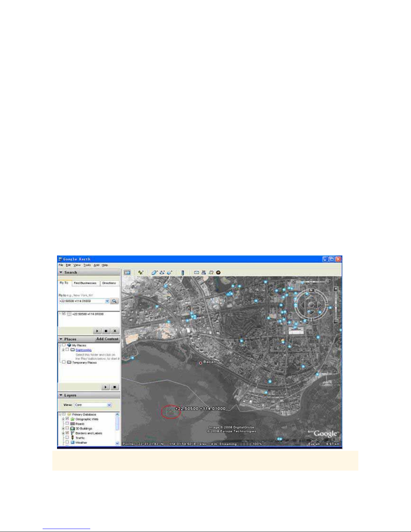Click the Print toolbar icon
The image size is (411, 532).
[x=204, y=273]
